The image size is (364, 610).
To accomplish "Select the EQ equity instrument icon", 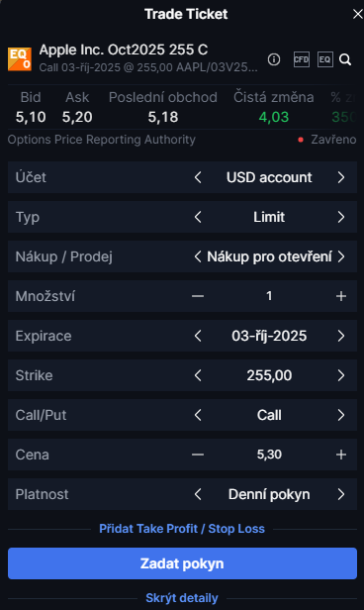I will coord(325,59).
